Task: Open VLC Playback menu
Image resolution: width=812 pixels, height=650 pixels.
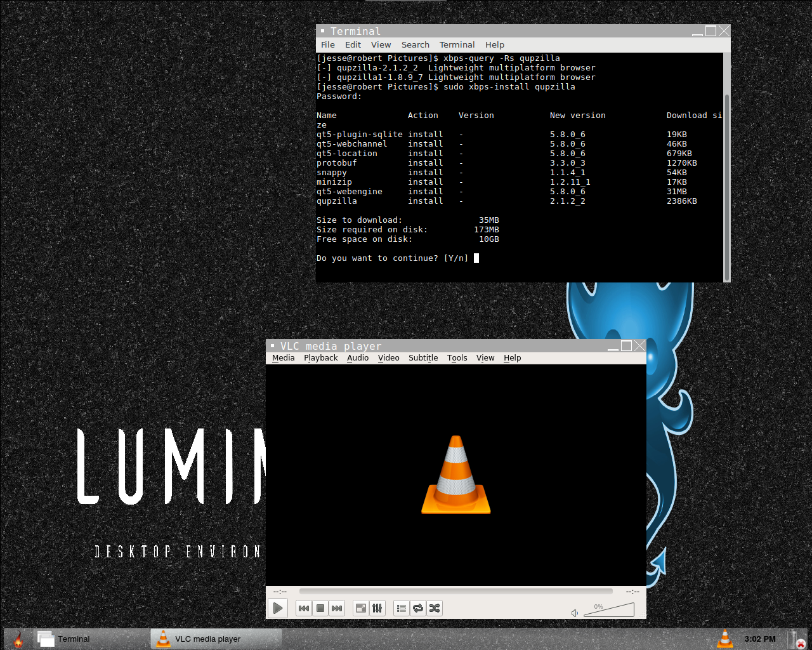Action: click(321, 358)
